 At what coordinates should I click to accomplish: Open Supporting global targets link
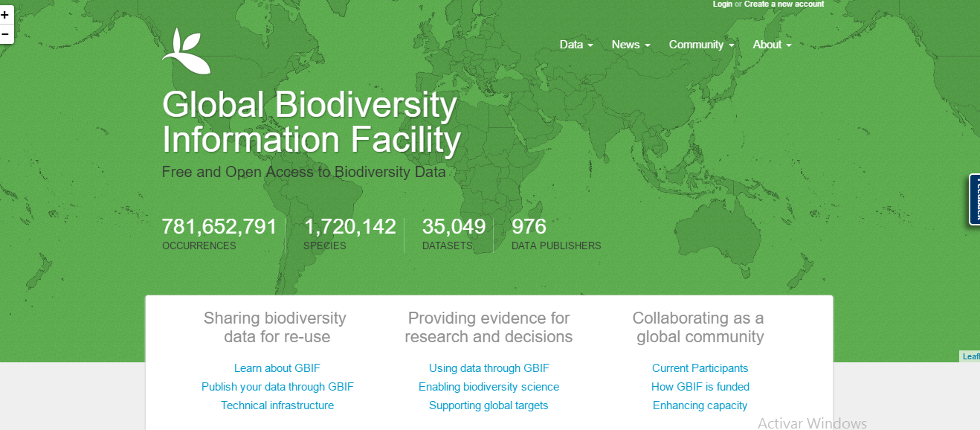pyautogui.click(x=489, y=405)
